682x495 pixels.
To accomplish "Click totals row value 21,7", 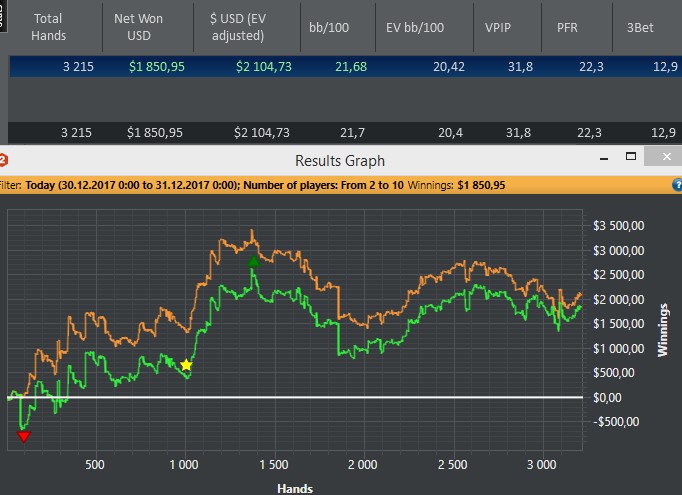I will pyautogui.click(x=352, y=133).
